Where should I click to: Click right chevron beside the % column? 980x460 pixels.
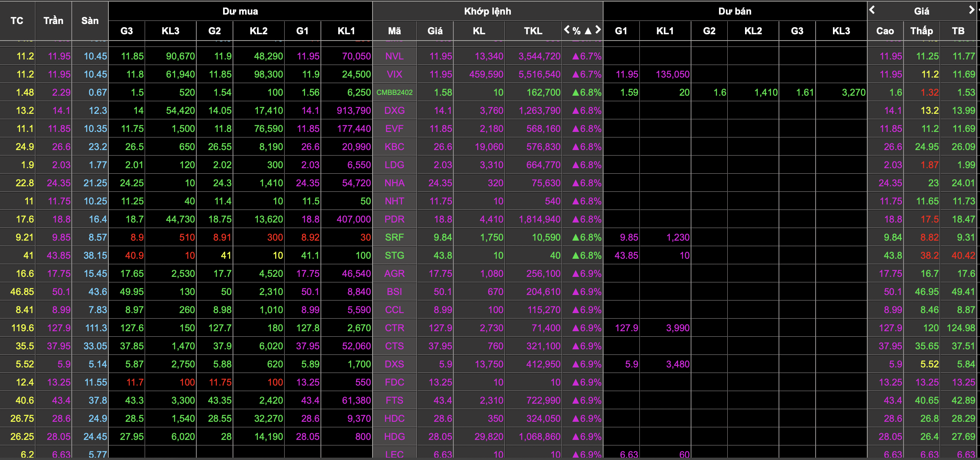click(x=598, y=30)
